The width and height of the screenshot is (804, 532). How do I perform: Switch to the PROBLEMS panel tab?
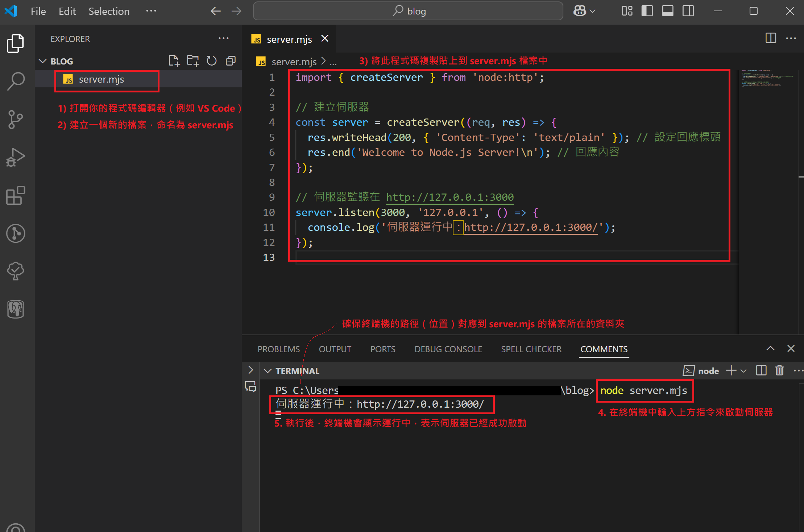(278, 349)
